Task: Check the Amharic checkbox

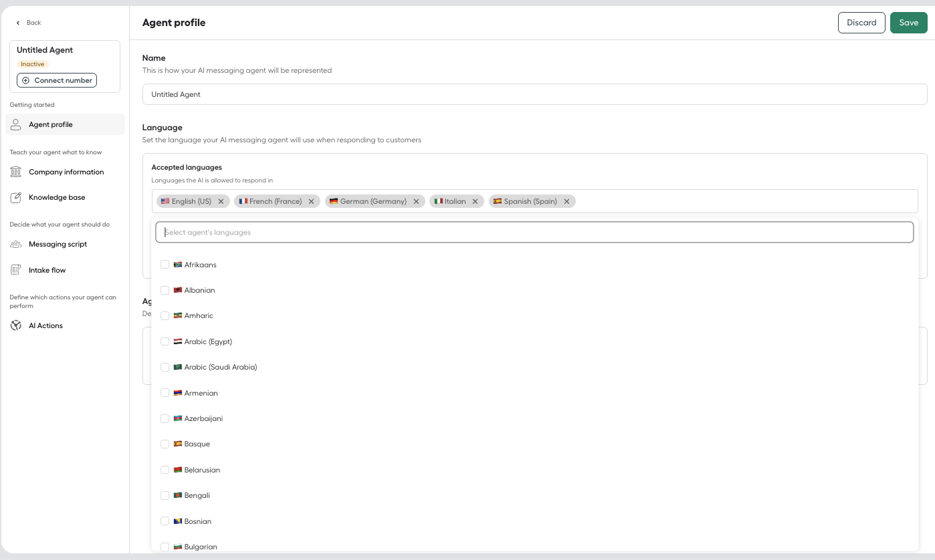Action: (165, 315)
